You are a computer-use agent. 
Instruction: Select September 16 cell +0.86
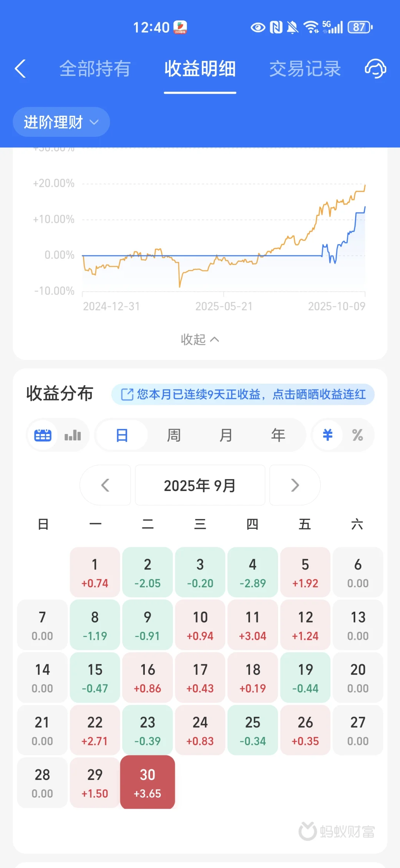147,677
